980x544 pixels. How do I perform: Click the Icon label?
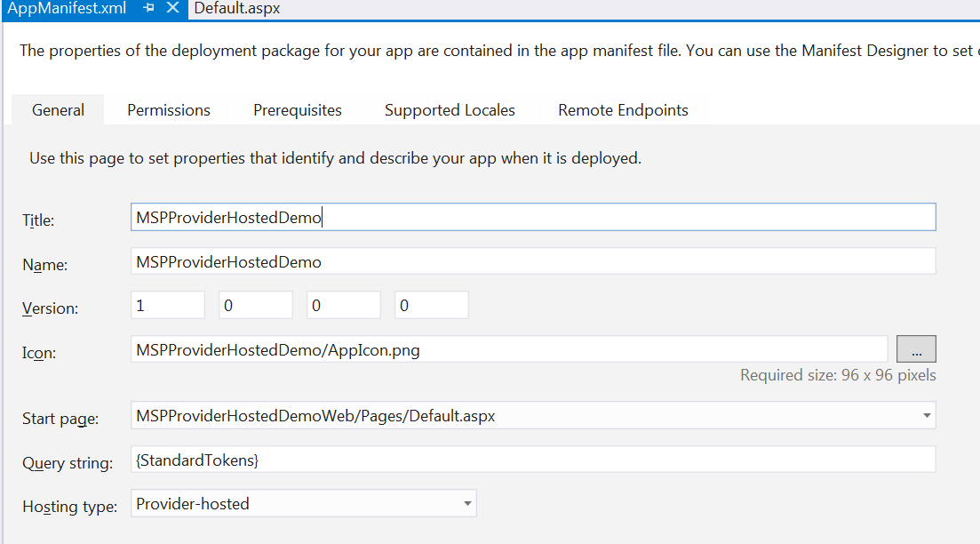click(x=39, y=353)
